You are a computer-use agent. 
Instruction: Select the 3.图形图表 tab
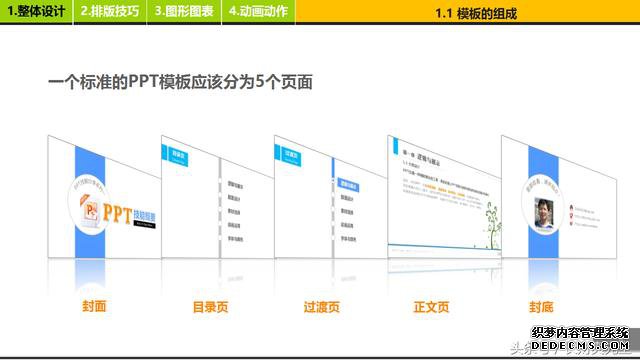click(184, 11)
